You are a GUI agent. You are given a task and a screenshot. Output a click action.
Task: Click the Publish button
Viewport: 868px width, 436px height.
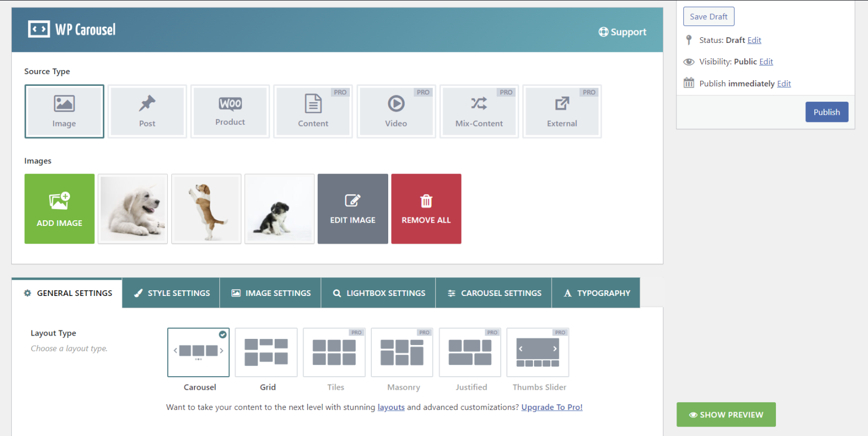[x=827, y=112]
